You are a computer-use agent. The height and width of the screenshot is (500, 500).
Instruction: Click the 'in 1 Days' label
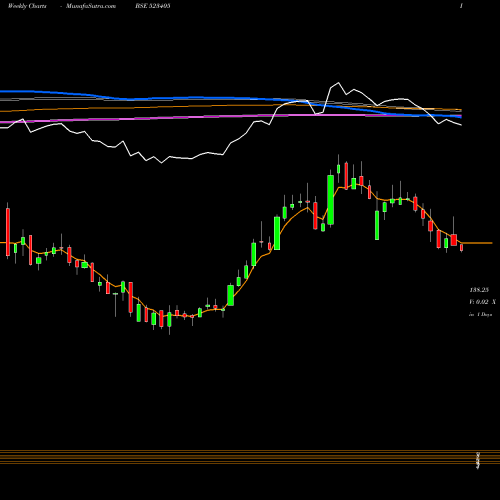(481, 314)
